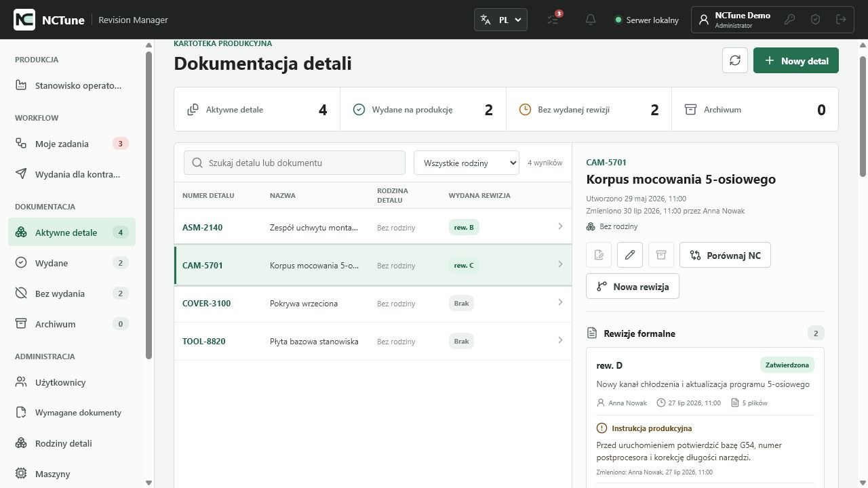Click the Serwer lokalny status label

coord(652,20)
